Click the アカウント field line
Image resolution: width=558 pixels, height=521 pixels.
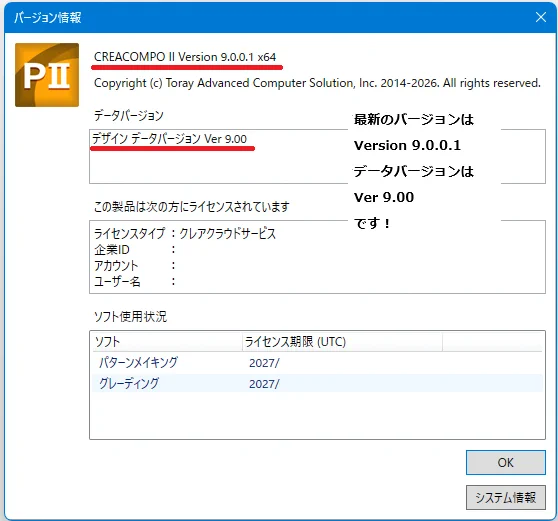pos(135,265)
